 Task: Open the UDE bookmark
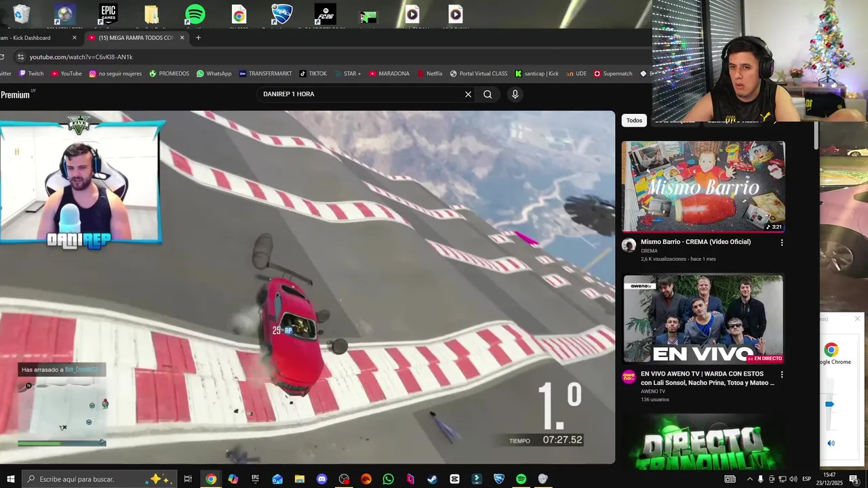(576, 74)
